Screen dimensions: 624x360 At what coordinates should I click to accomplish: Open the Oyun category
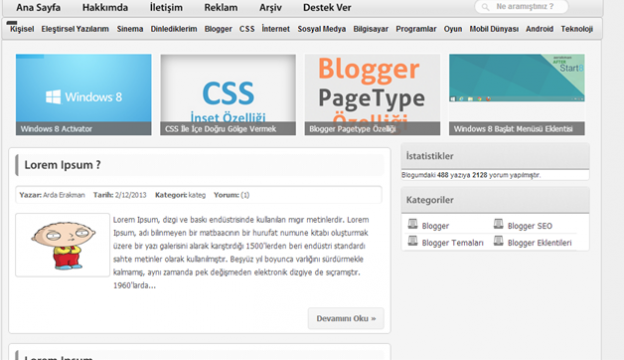tap(453, 29)
